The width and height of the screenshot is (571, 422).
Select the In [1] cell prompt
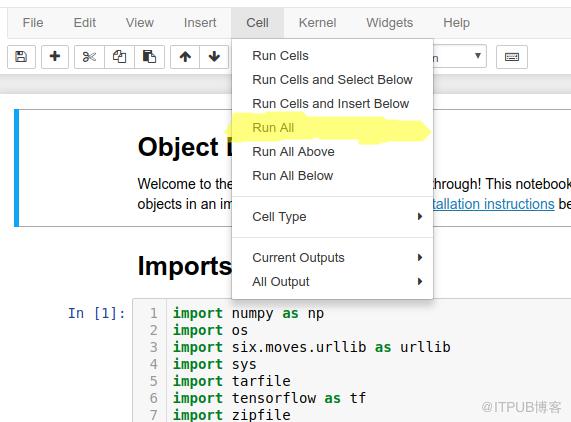click(97, 313)
